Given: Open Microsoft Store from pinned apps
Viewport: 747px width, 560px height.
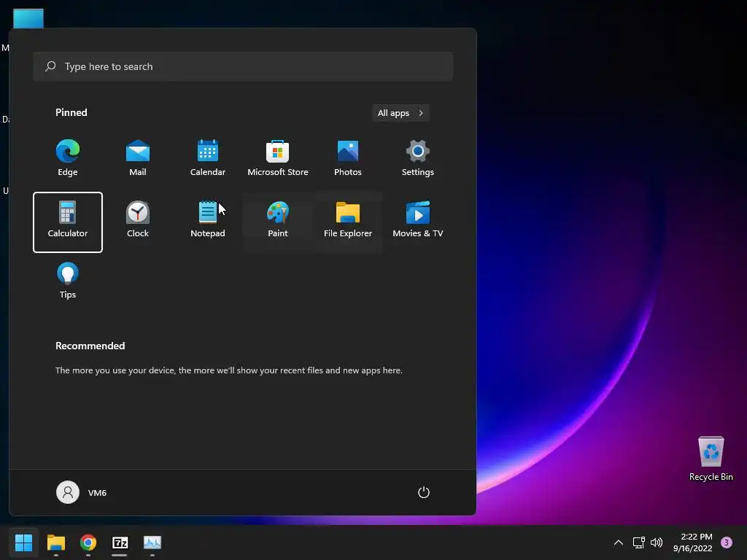Looking at the screenshot, I should point(278,159).
